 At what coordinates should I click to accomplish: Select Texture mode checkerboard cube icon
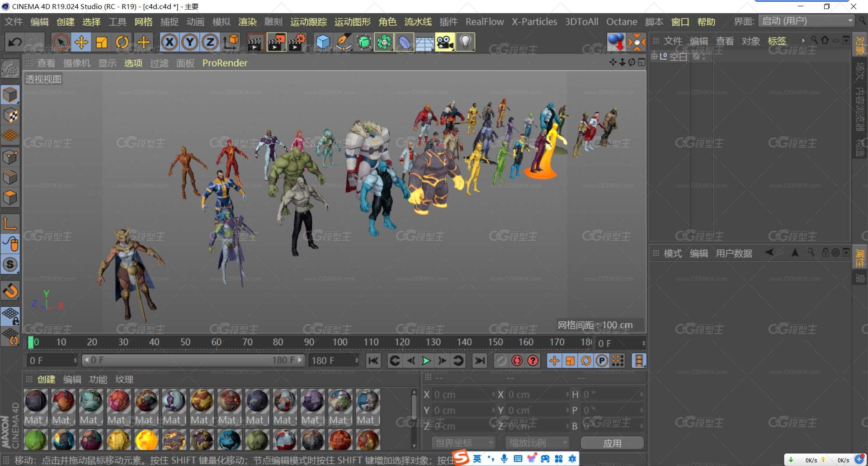pos(10,115)
